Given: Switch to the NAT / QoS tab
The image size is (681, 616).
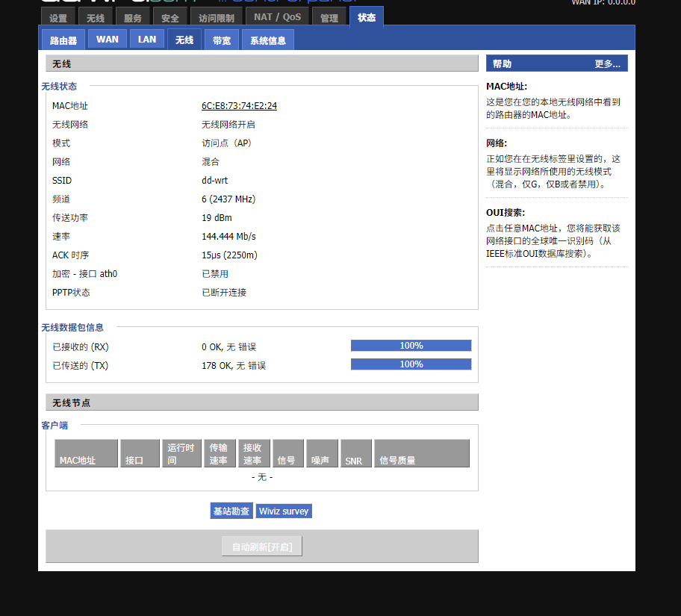Looking at the screenshot, I should pyautogui.click(x=277, y=16).
